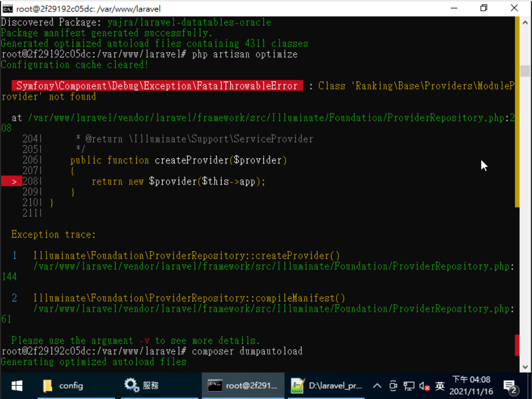Click 'Configuration cache cleared!' message

click(x=74, y=65)
